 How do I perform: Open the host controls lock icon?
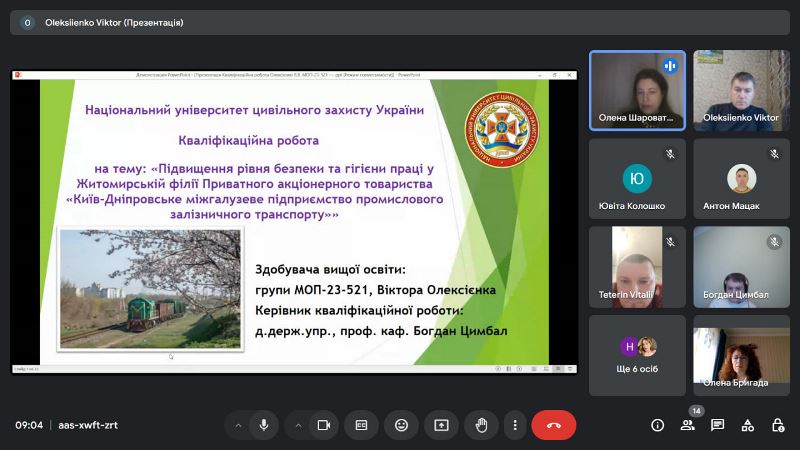pyautogui.click(x=778, y=425)
